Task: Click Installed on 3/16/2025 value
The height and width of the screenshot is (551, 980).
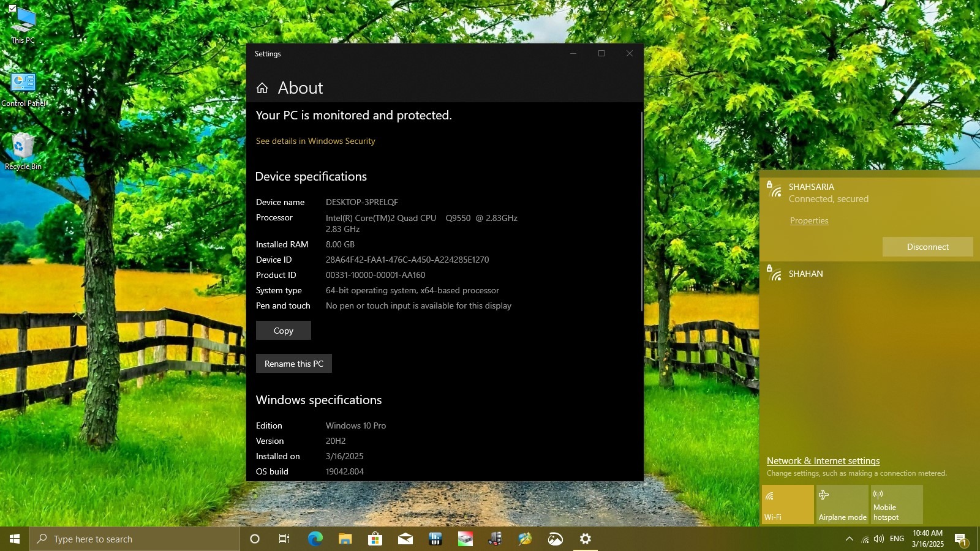Action: pyautogui.click(x=344, y=457)
